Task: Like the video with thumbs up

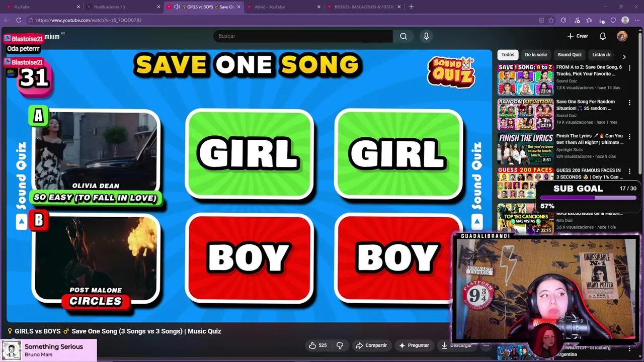Action: point(317,345)
